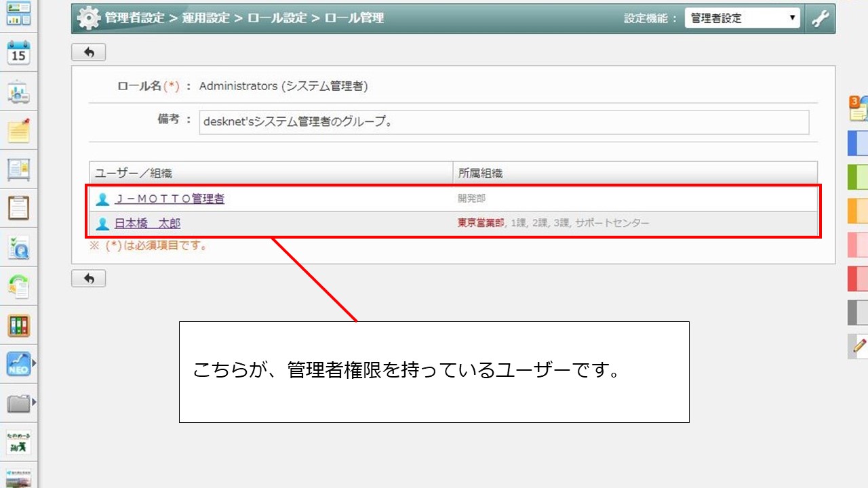Open user link Ｊ－ＭＯＴＴＯ管理者
The height and width of the screenshot is (488, 868).
pyautogui.click(x=169, y=199)
